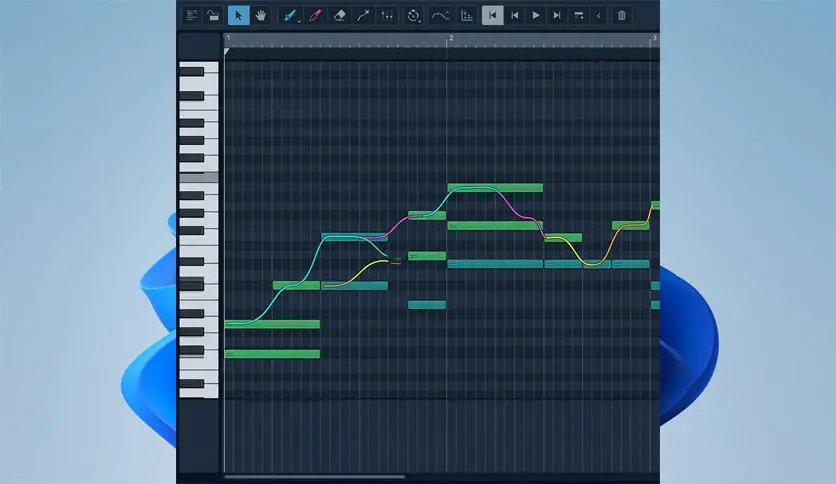Open the mixer sliders icon

coord(387,15)
